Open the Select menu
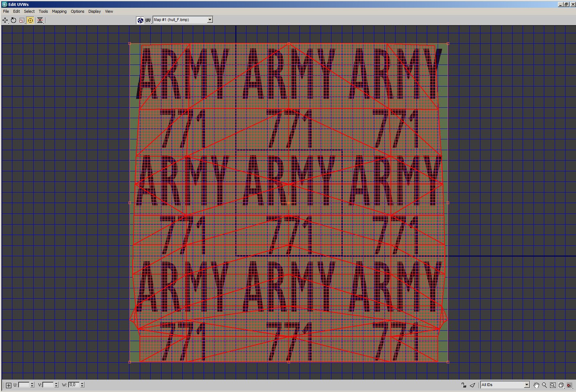This screenshot has height=392, width=576. [x=29, y=11]
